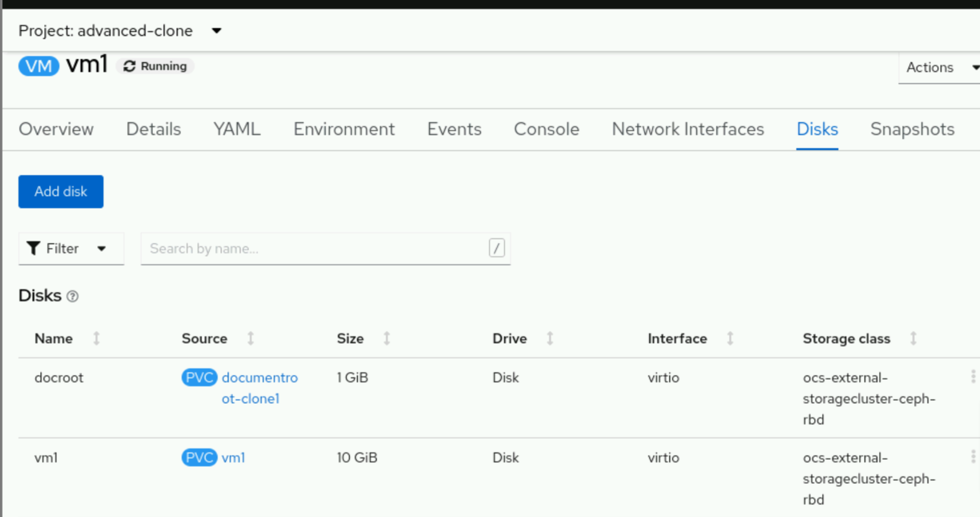This screenshot has width=980, height=517.
Task: Toggle sorting on the Size column
Action: pos(387,339)
